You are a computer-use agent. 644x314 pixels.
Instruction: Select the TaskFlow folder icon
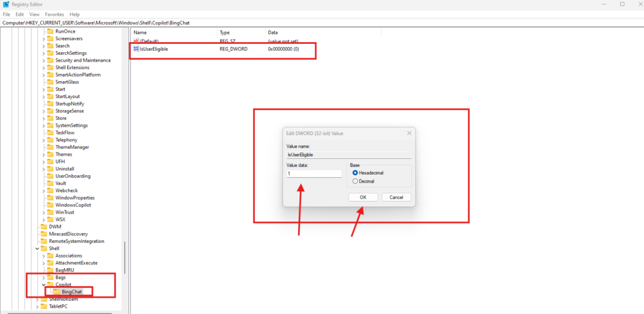(x=50, y=133)
